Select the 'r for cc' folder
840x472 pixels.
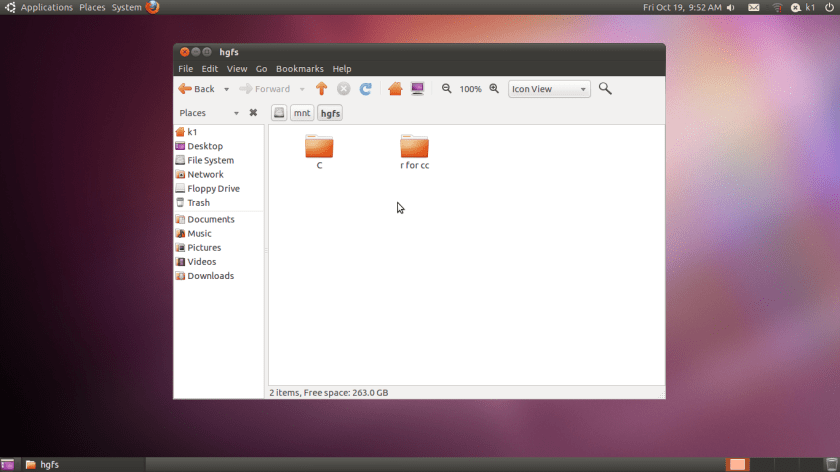(414, 152)
